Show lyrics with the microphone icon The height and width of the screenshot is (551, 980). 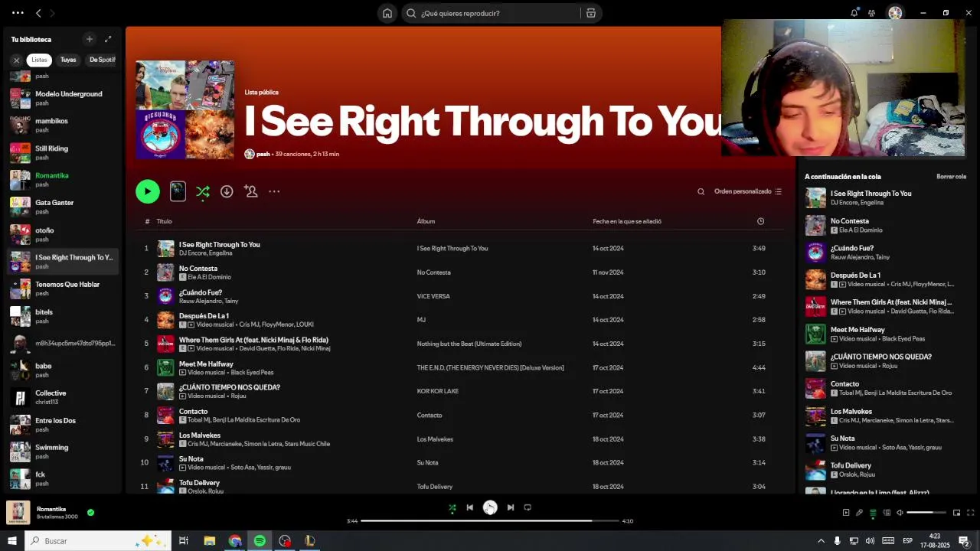tap(859, 513)
